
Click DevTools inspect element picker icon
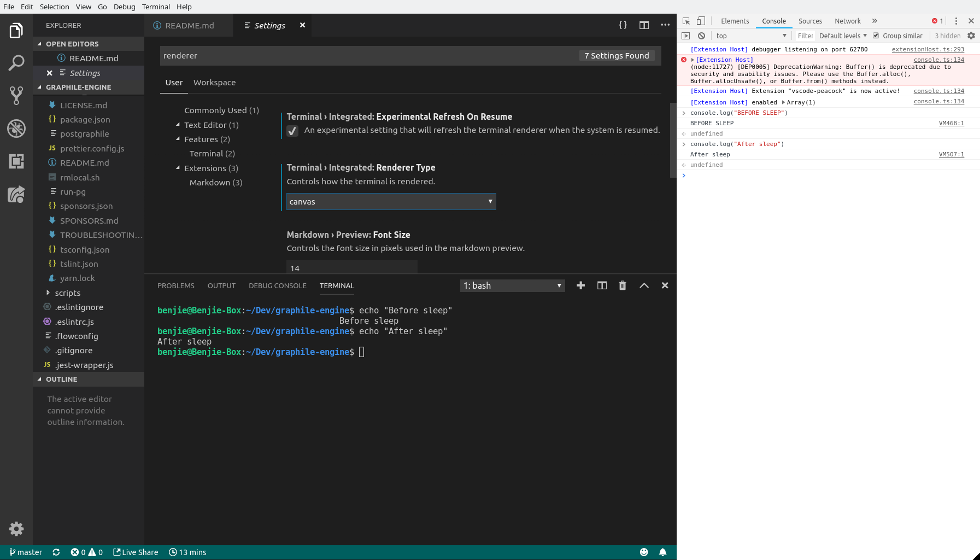coord(686,21)
